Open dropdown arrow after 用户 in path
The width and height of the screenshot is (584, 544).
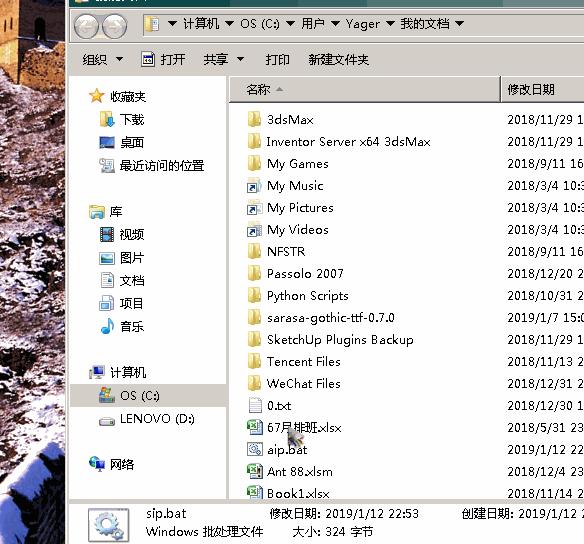[x=335, y=24]
